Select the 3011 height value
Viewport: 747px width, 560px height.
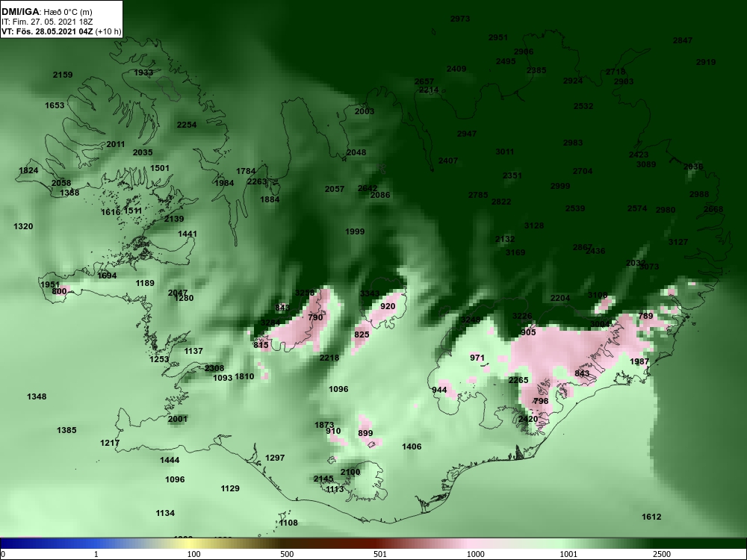pyautogui.click(x=504, y=152)
